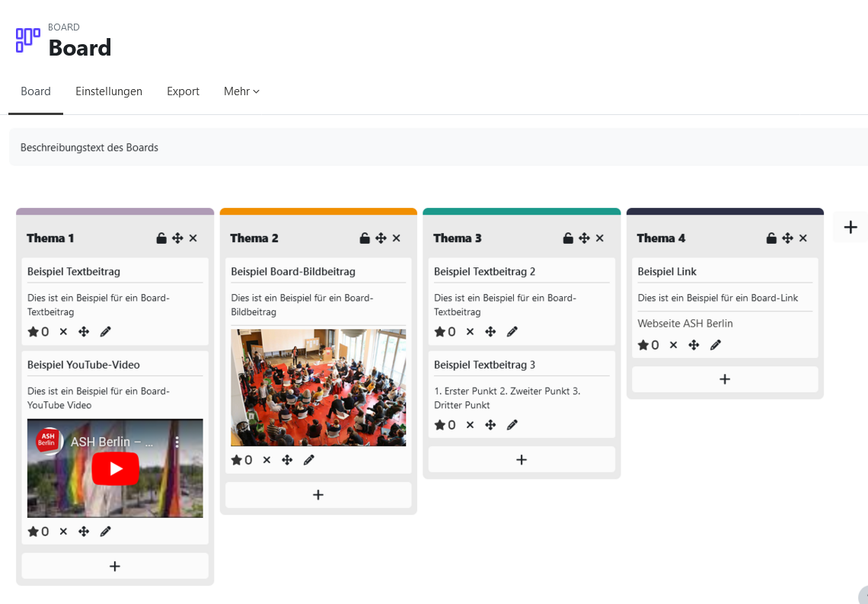The height and width of the screenshot is (604, 868).
Task: Open the Webseite ASH Berlin link
Action: coord(685,324)
